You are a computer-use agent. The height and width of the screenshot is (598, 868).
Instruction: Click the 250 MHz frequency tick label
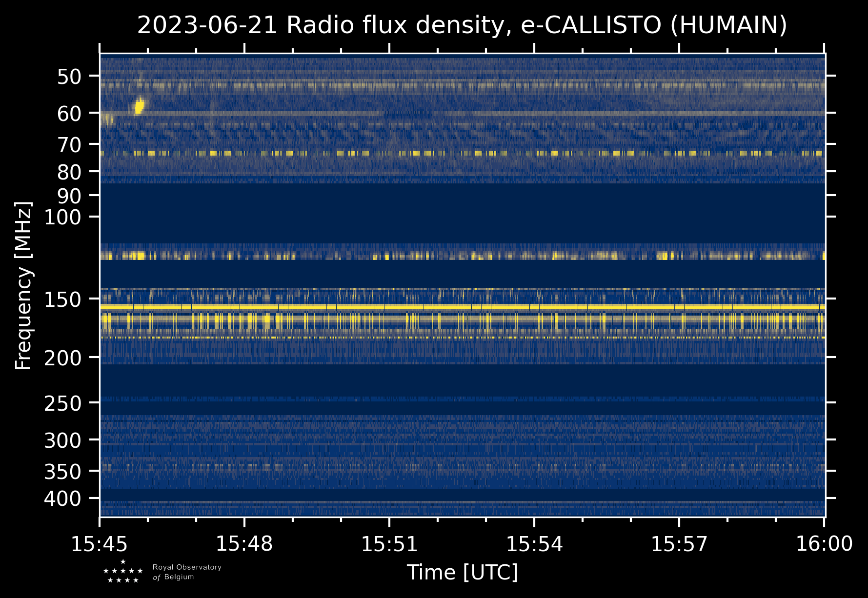(62, 403)
